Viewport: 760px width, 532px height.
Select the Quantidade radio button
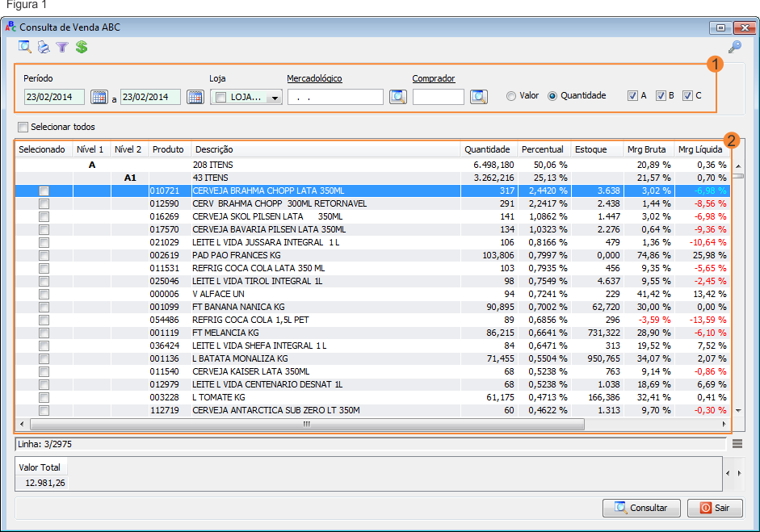pos(552,96)
